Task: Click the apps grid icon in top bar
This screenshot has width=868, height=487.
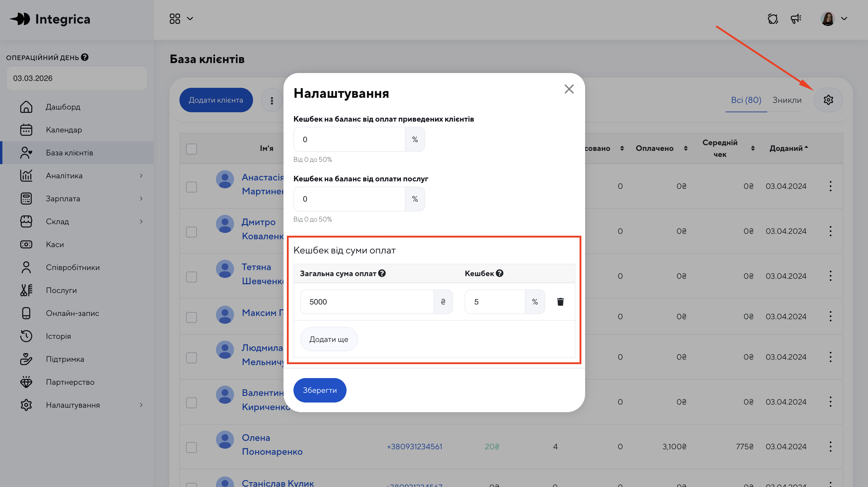Action: [x=175, y=19]
